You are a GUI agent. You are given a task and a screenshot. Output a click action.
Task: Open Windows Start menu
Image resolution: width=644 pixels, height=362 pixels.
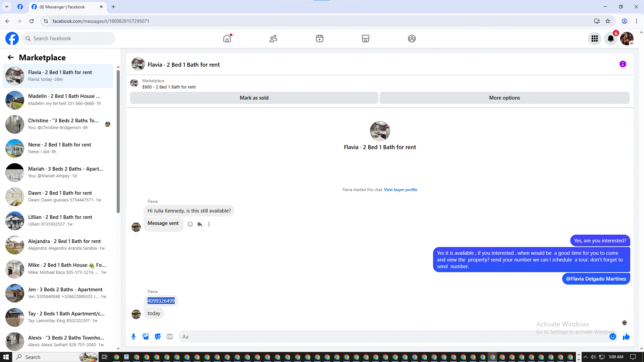tap(6, 357)
